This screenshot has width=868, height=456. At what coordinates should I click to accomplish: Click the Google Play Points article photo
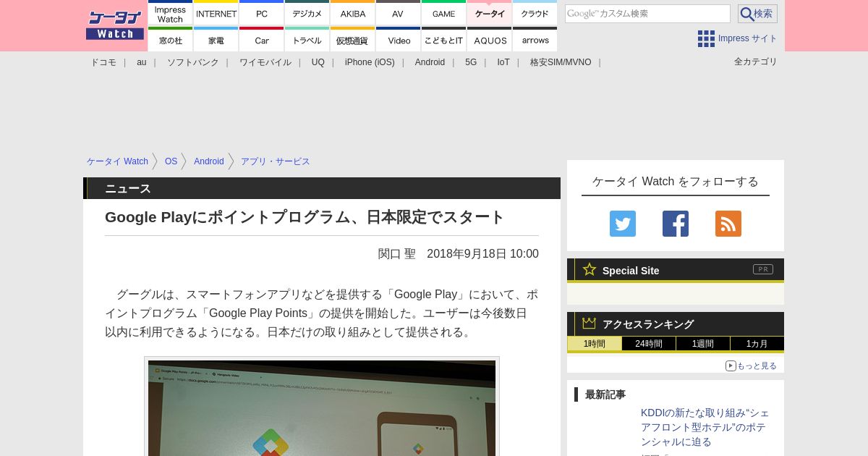click(322, 408)
